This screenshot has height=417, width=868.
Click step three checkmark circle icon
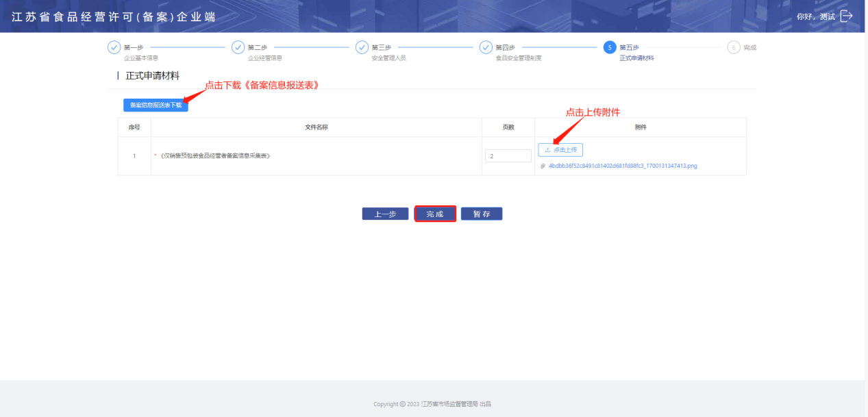click(362, 47)
